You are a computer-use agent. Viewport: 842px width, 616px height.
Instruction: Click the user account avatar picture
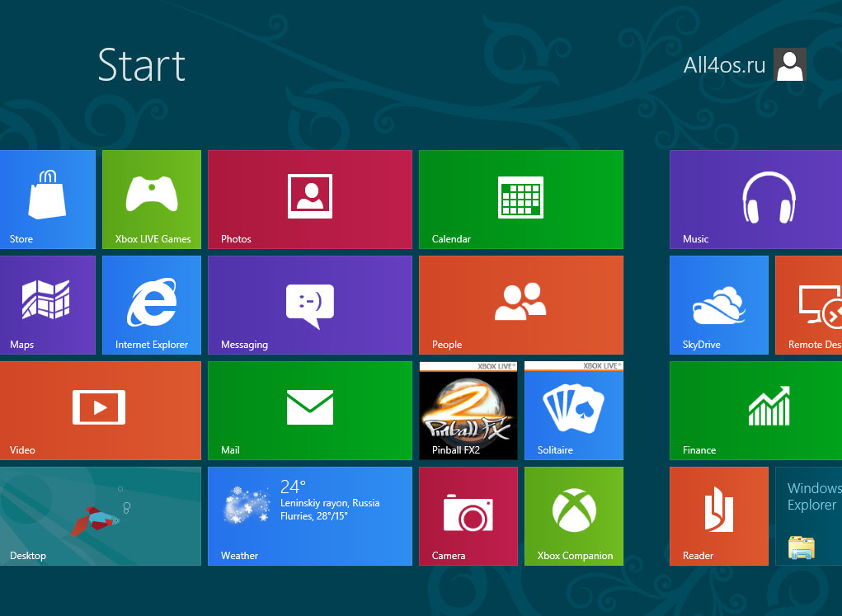tap(790, 64)
